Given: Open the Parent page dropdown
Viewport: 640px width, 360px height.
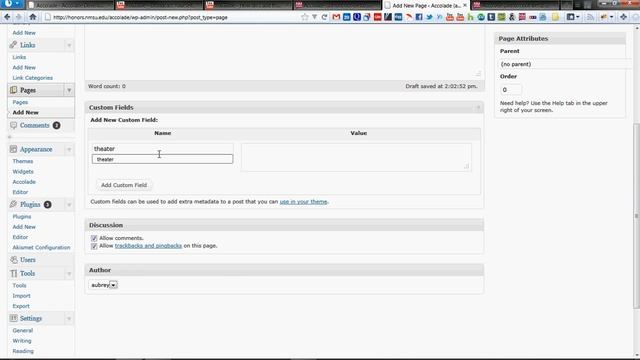Looking at the screenshot, I should tap(565, 64).
